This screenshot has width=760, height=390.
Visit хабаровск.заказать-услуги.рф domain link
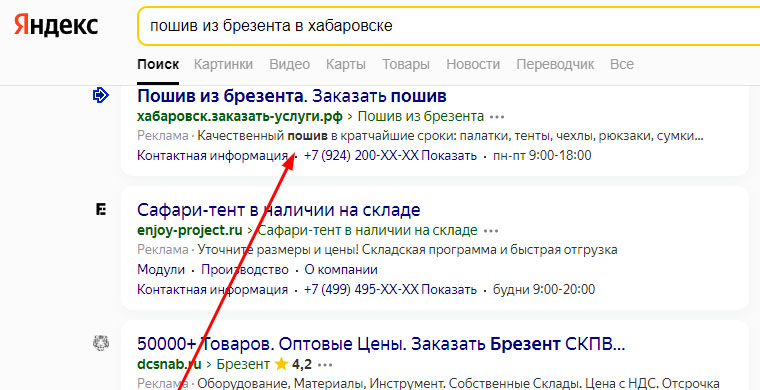pyautogui.click(x=240, y=117)
